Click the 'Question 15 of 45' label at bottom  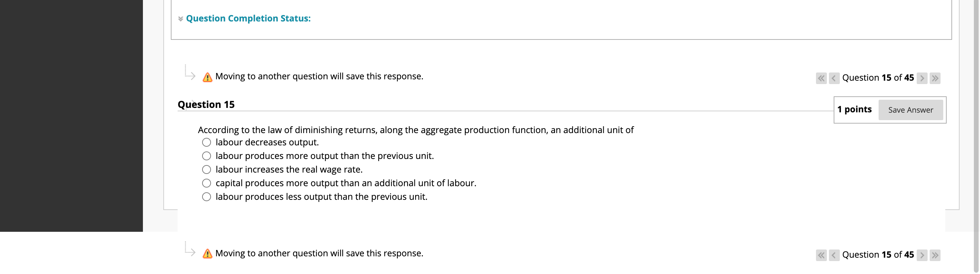click(878, 255)
